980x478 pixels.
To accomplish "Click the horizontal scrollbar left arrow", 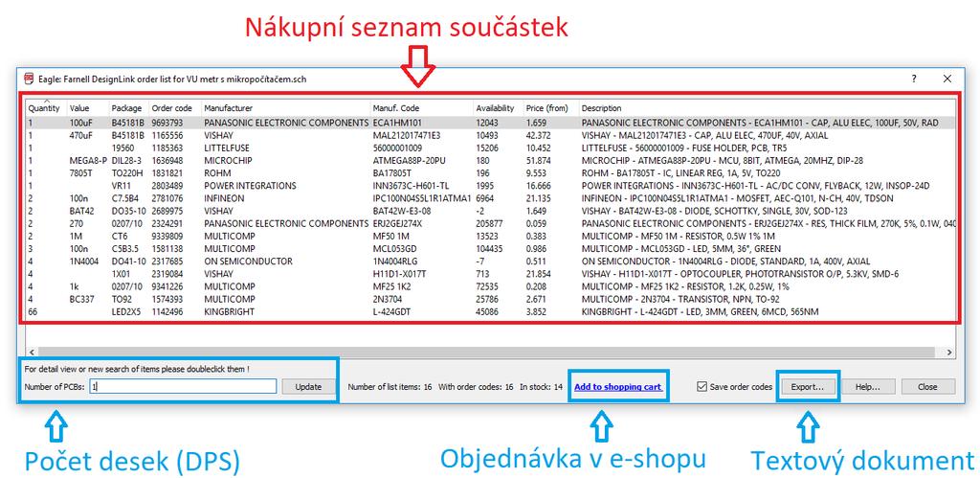I will click(32, 353).
